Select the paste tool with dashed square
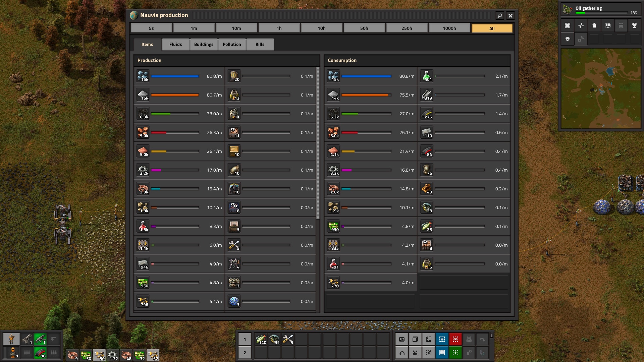644x362 pixels. 429,339
